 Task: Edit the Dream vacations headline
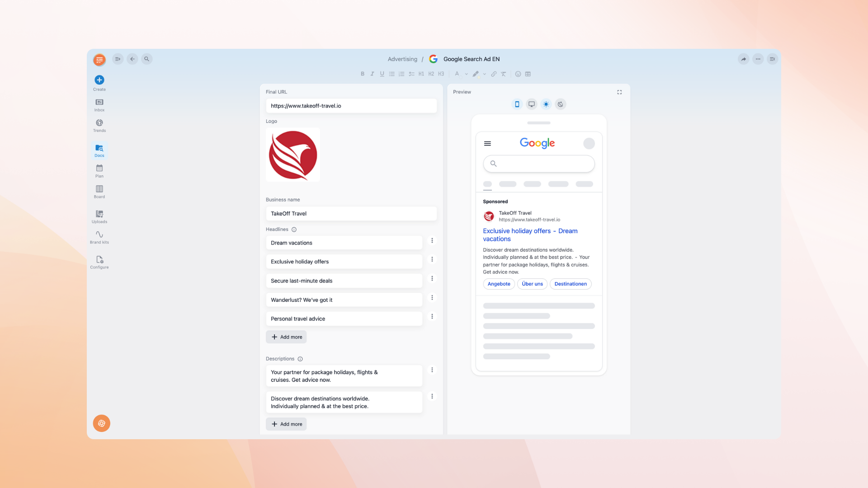[x=344, y=243]
